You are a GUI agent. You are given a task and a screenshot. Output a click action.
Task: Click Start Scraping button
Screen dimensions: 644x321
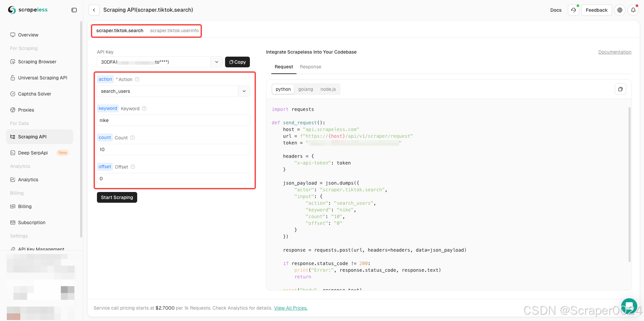[x=117, y=197]
